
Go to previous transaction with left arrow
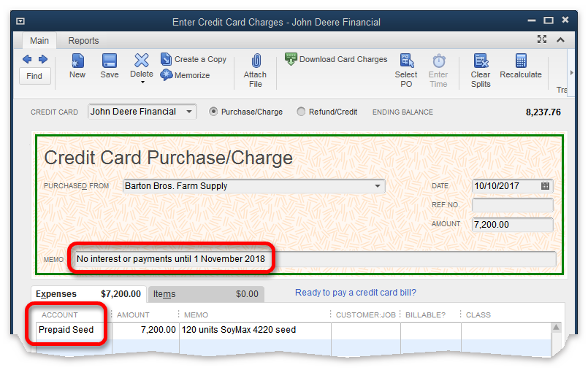(x=27, y=59)
